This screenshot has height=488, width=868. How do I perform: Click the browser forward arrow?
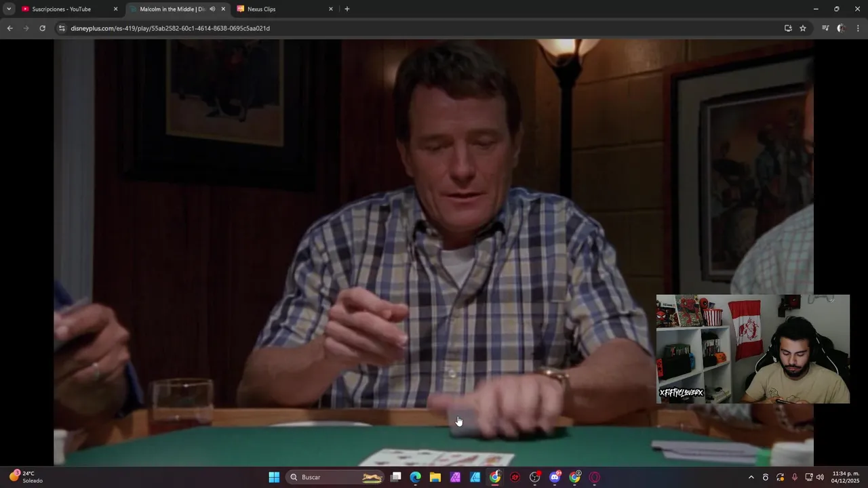tap(26, 28)
